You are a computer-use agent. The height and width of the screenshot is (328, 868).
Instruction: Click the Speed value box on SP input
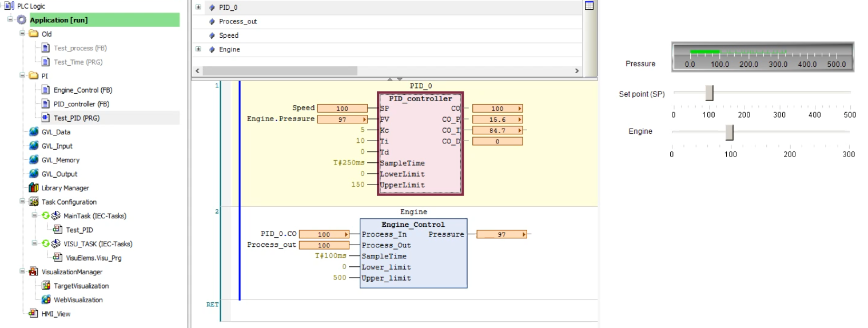pyautogui.click(x=342, y=109)
